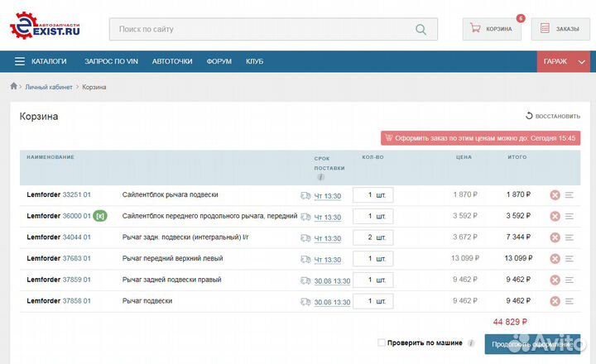The image size is (596, 364).
Task: Click the Восстановить restore icon
Action: [529, 117]
